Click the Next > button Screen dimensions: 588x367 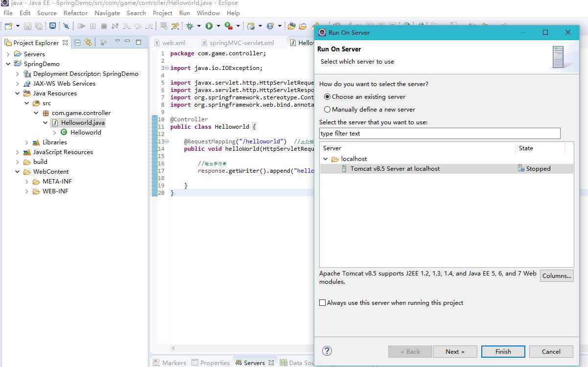point(455,351)
